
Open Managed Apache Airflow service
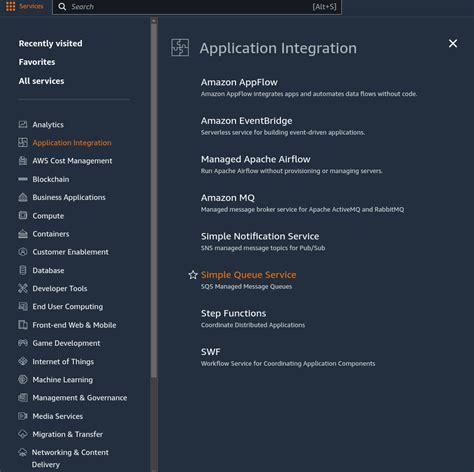pos(255,159)
